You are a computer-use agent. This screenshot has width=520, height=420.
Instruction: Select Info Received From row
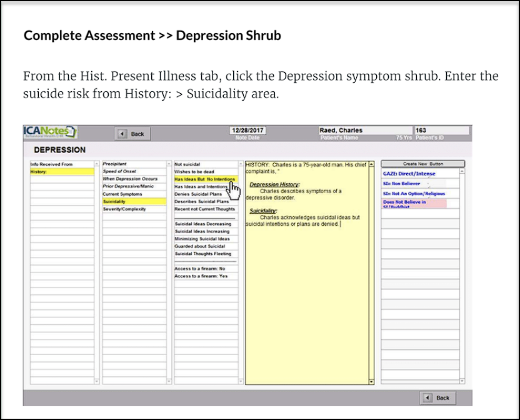(62, 164)
